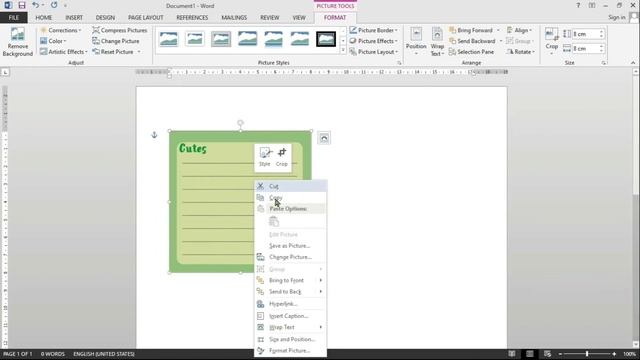
Task: Click the Layout Options icon beside picture
Action: (324, 138)
